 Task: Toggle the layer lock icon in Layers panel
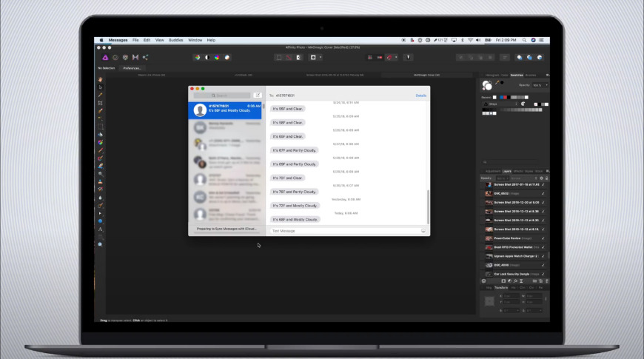pyautogui.click(x=546, y=178)
